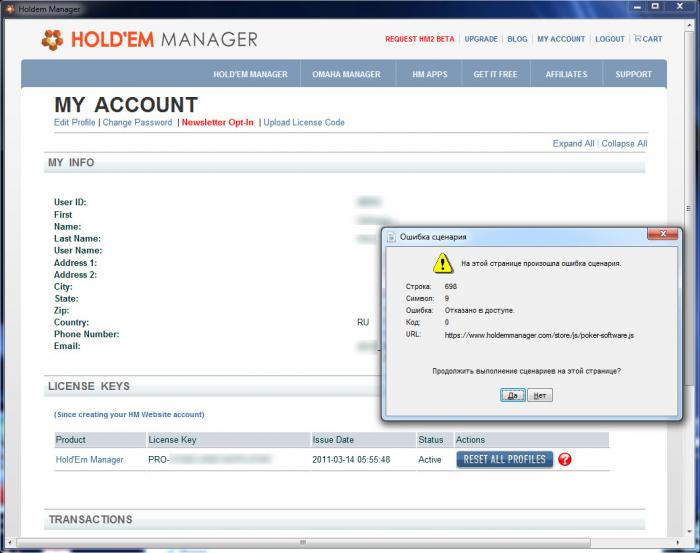Collapse all sections with Collapse All
This screenshot has width=700, height=553.
[624, 143]
